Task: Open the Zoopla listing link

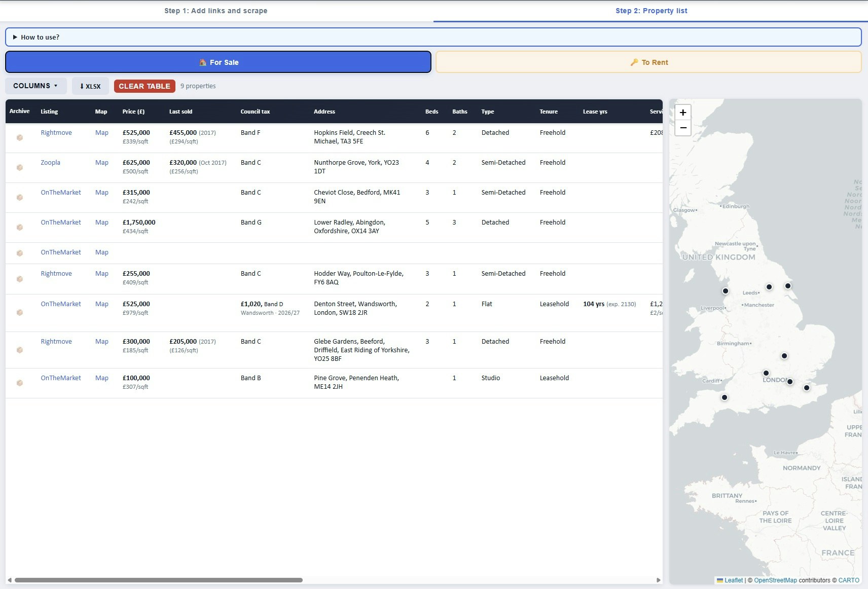Action: click(x=50, y=162)
